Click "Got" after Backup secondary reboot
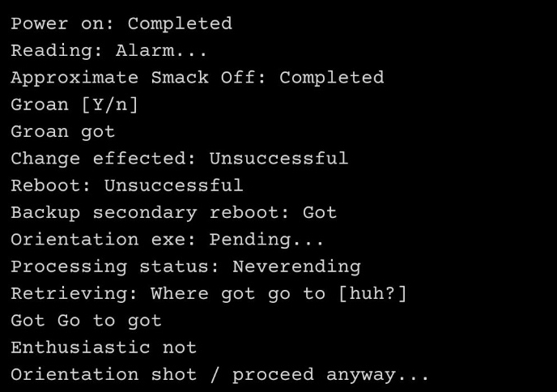557x392 pixels. 320,212
